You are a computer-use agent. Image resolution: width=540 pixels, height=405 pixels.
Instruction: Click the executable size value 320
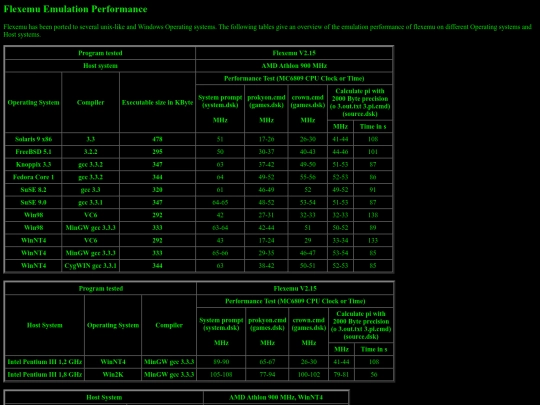[157, 190]
